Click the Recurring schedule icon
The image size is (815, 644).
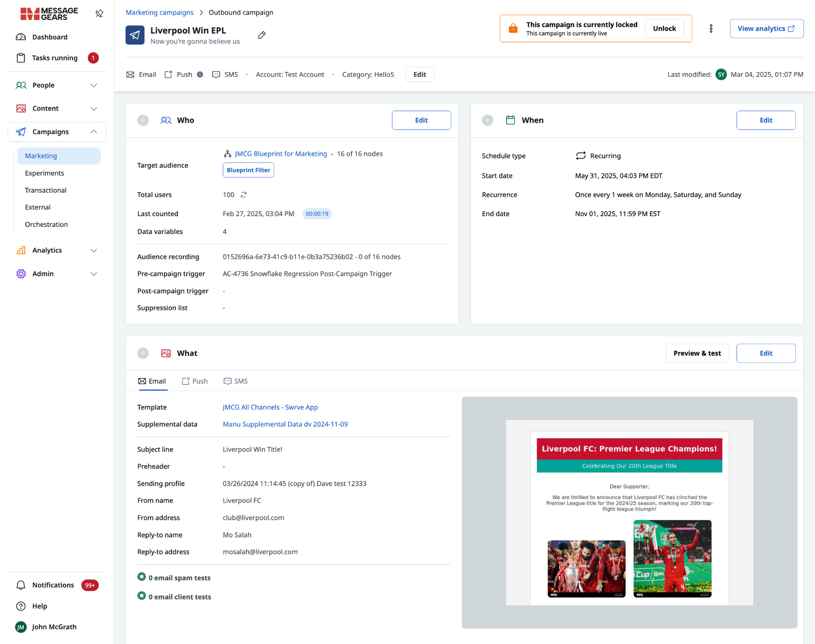581,156
